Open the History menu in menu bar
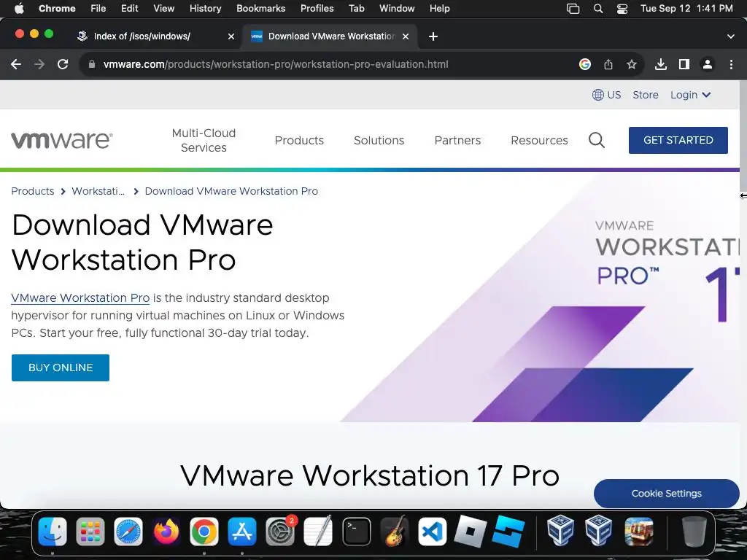Viewport: 747px width, 560px height. coord(205,8)
